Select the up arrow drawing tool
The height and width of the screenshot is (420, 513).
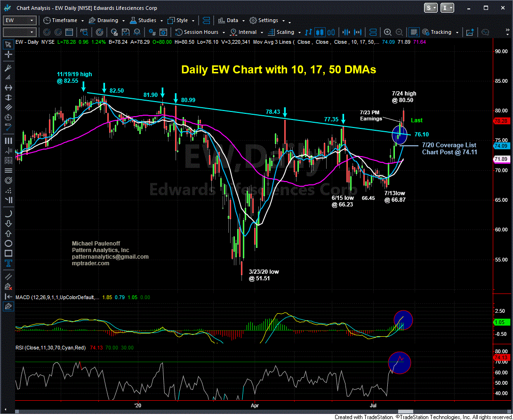click(8, 233)
